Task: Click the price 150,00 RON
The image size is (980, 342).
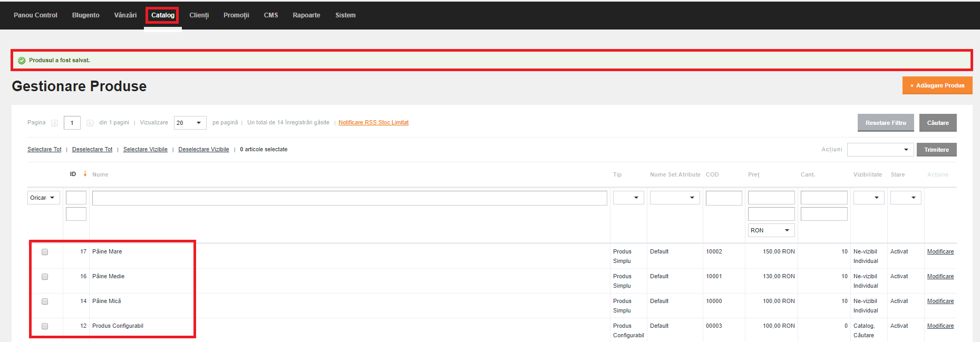Action: pos(779,252)
